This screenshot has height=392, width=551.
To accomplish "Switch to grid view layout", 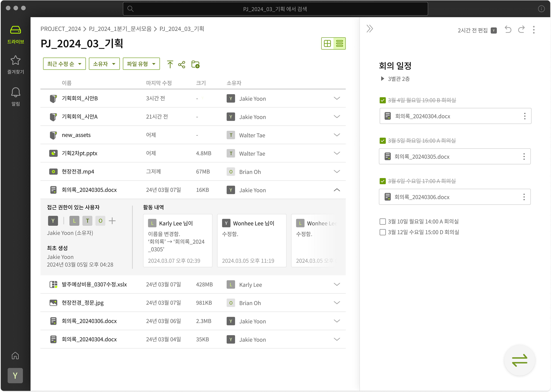I will pyautogui.click(x=327, y=43).
